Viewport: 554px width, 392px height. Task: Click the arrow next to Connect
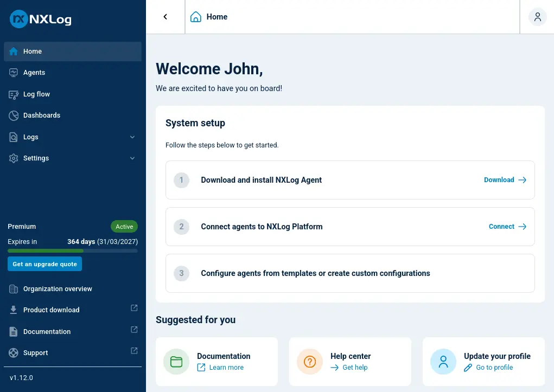click(x=522, y=227)
